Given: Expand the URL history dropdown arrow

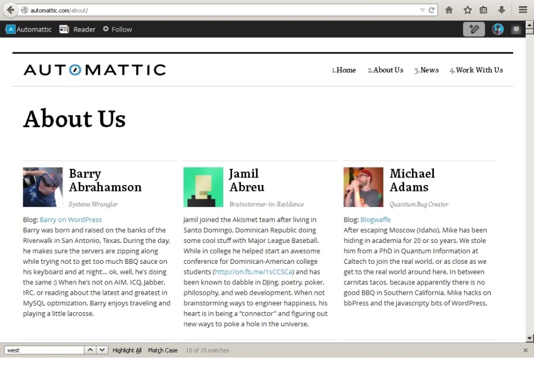Looking at the screenshot, I should tap(422, 10).
